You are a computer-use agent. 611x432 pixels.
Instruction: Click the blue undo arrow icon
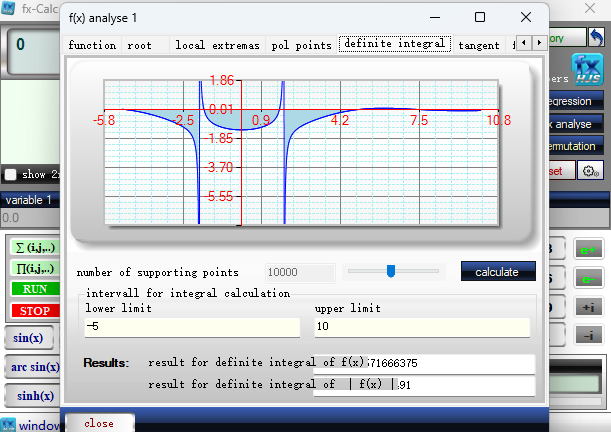596,37
